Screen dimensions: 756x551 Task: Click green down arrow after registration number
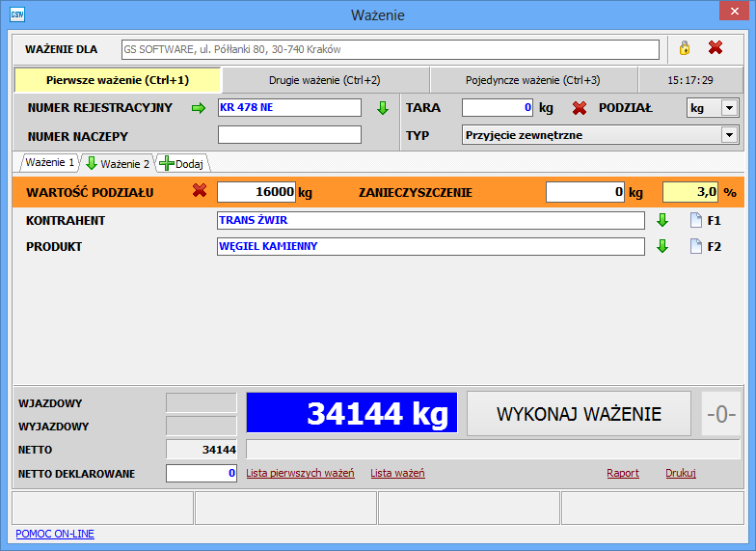[x=382, y=108]
